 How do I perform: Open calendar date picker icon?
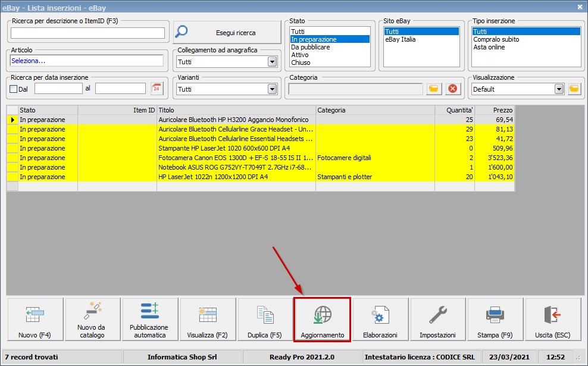coord(157,89)
